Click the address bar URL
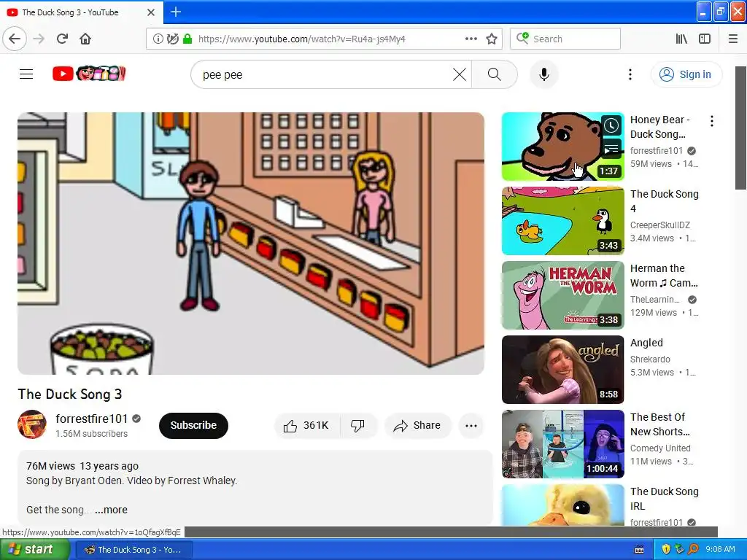Screen dimensions: 747x560 click(x=301, y=39)
